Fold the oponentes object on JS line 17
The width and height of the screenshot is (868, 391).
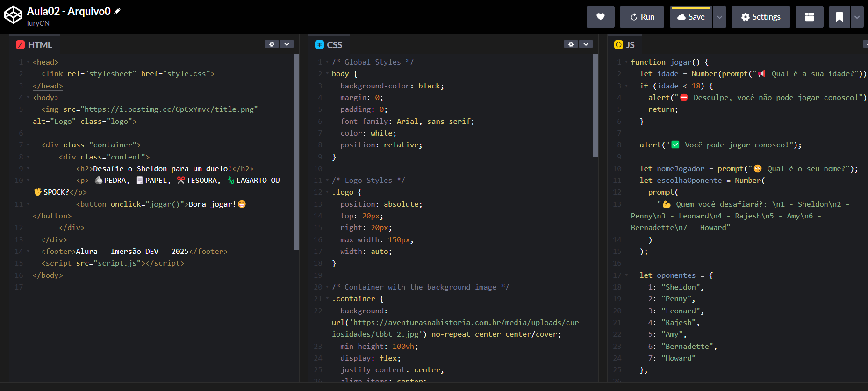pyautogui.click(x=626, y=275)
